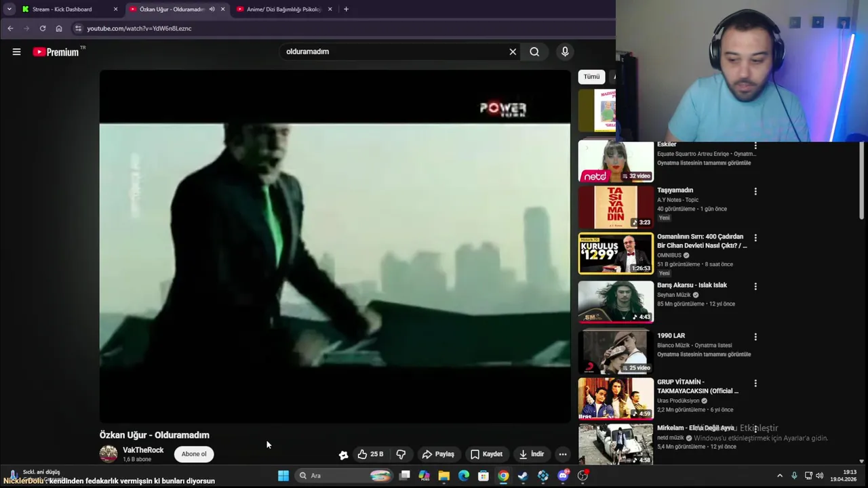This screenshot has width=868, height=488.
Task: Dislike the video with the thumbs-down
Action: 401,454
